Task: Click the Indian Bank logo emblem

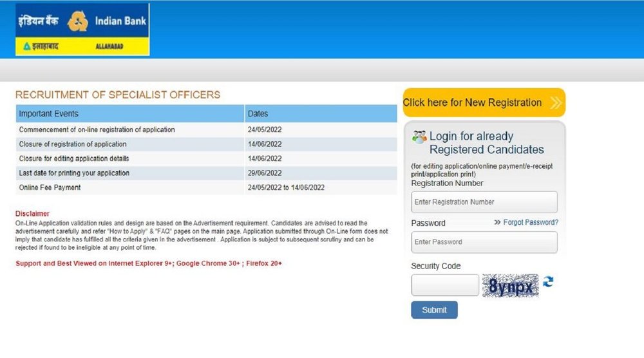Action: [x=77, y=21]
